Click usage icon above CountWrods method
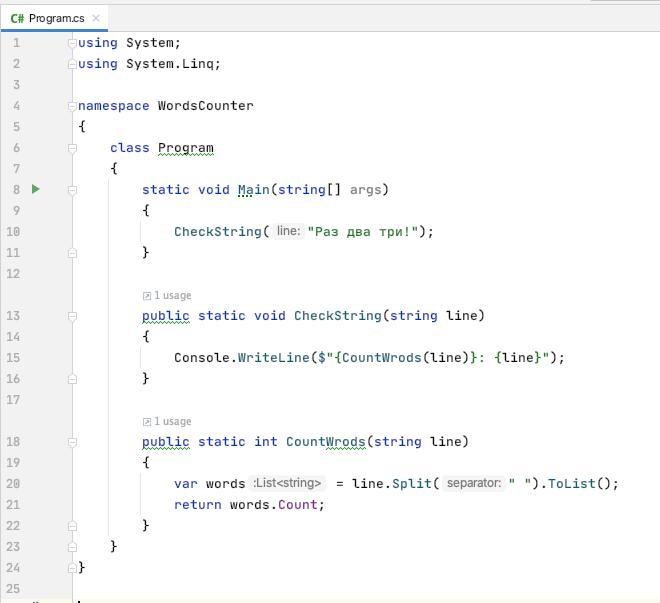Viewport: 660px width, 603px height. pyautogui.click(x=146, y=422)
